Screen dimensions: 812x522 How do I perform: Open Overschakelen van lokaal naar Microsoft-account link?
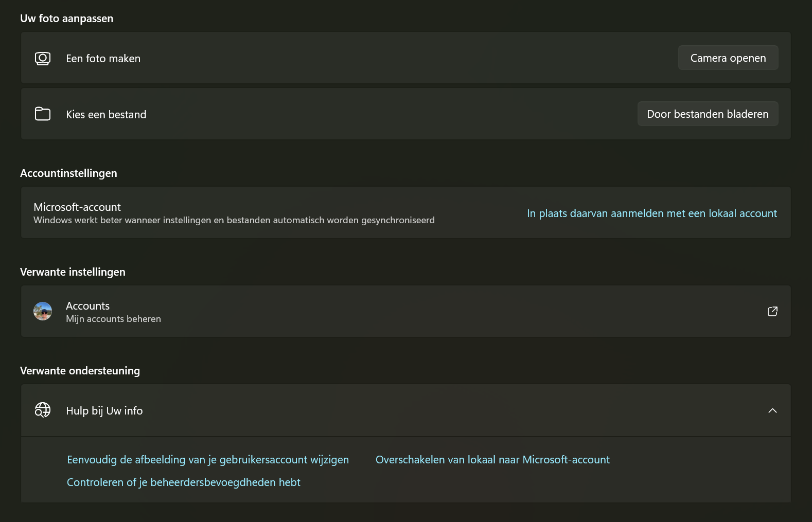(492, 460)
